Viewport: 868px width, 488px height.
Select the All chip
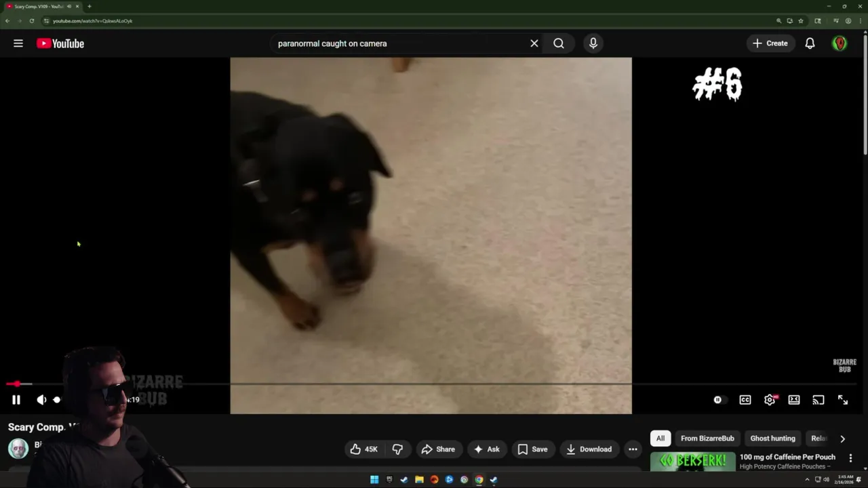(x=660, y=439)
